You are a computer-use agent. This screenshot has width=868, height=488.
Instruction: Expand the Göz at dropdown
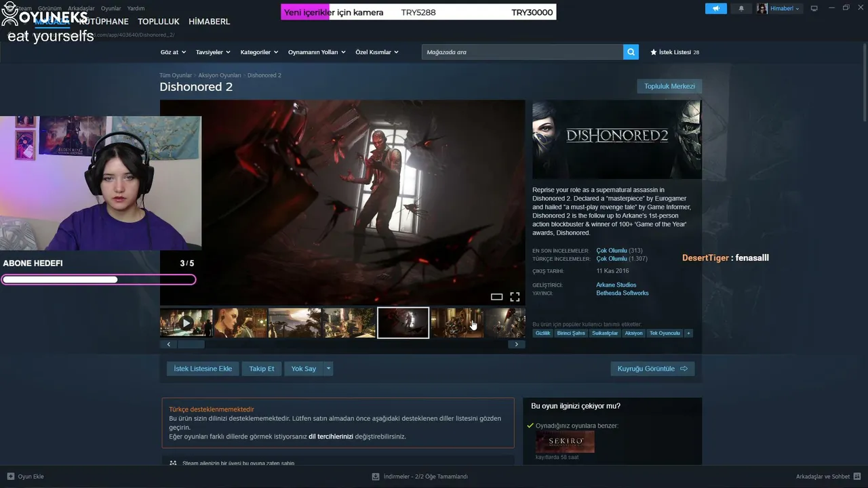[173, 52]
